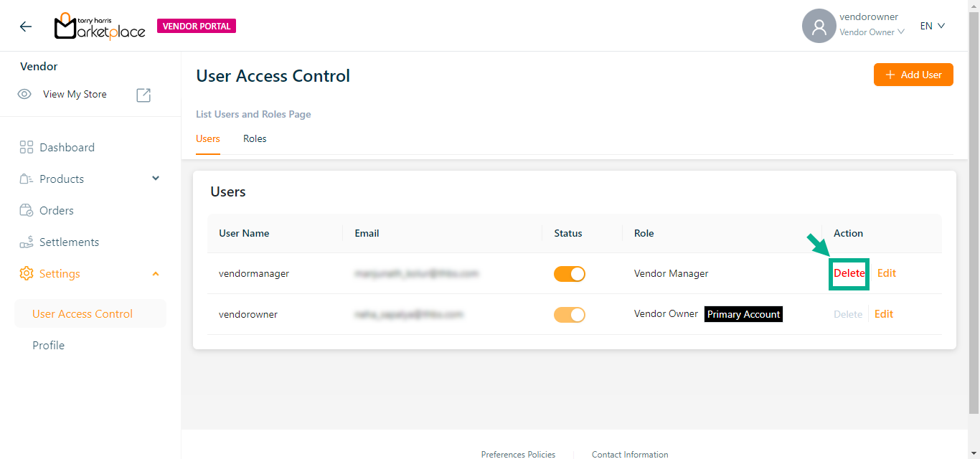
Task: Delete the vendormanager user
Action: (x=849, y=273)
